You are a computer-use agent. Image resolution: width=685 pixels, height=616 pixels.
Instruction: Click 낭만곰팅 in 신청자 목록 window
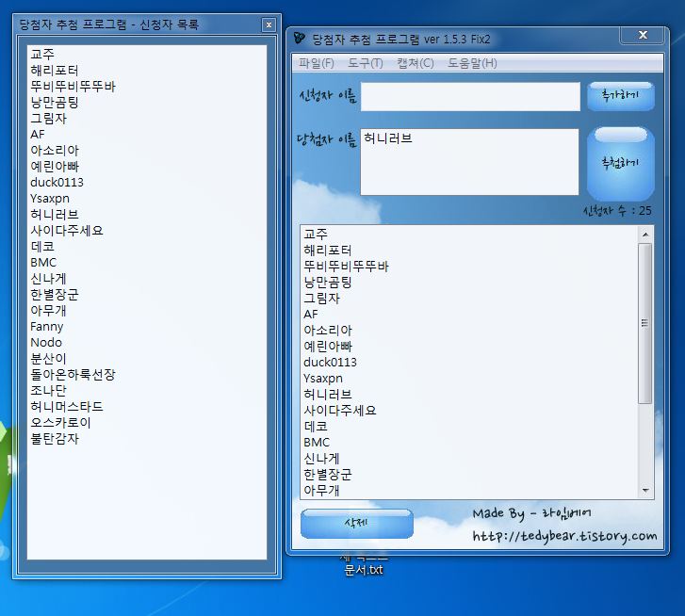[55, 102]
